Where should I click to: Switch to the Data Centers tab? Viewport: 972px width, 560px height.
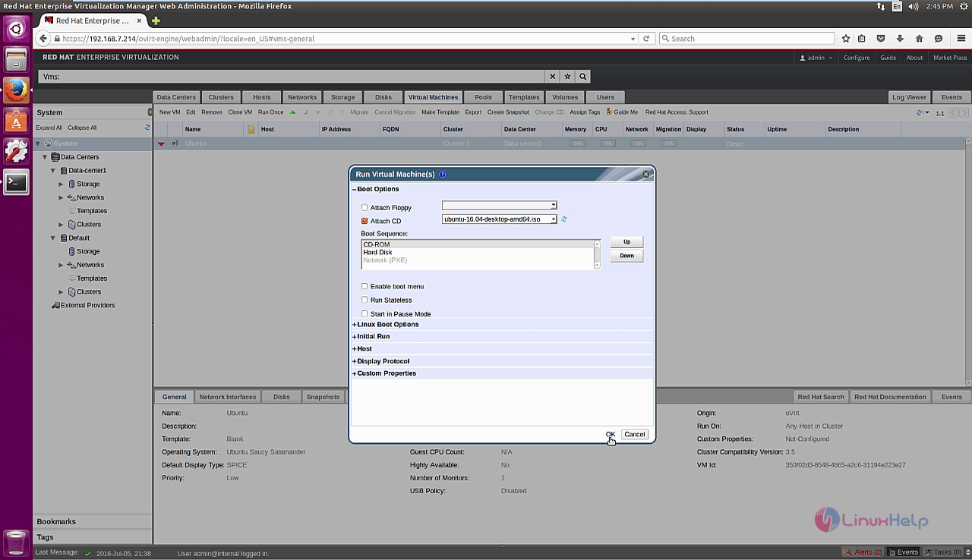[176, 97]
